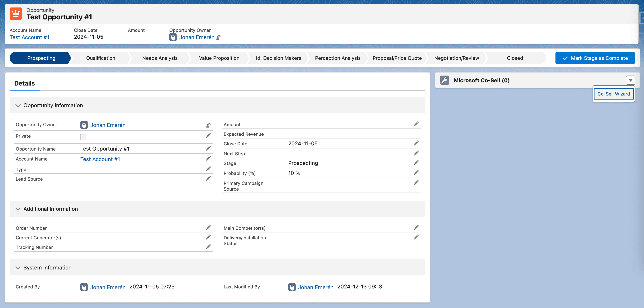Screen dimensions: 644x308
Task: Edit Primary Campaign Source pencil icon
Action: pyautogui.click(x=416, y=183)
